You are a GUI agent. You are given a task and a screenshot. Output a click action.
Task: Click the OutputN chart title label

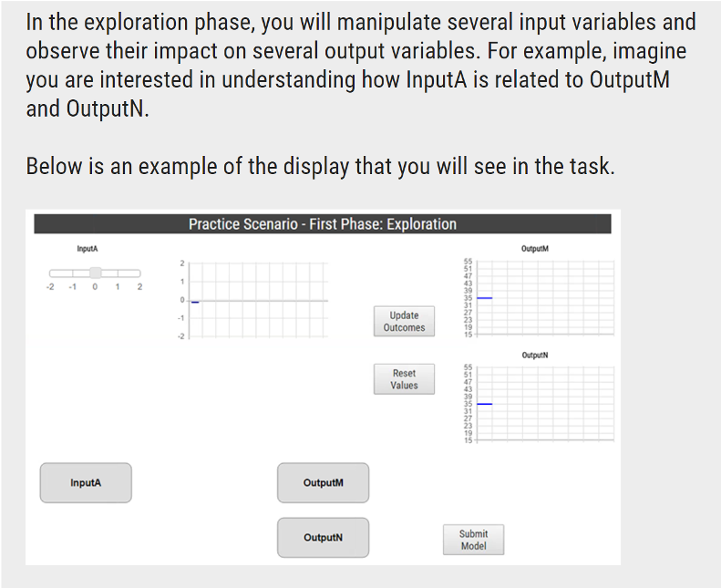pos(535,355)
